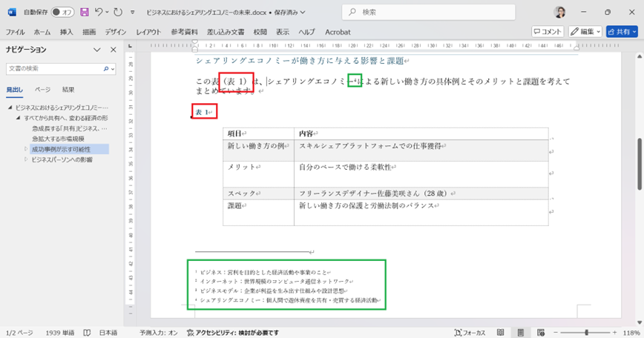Click the Save icon in title bar

(x=85, y=13)
